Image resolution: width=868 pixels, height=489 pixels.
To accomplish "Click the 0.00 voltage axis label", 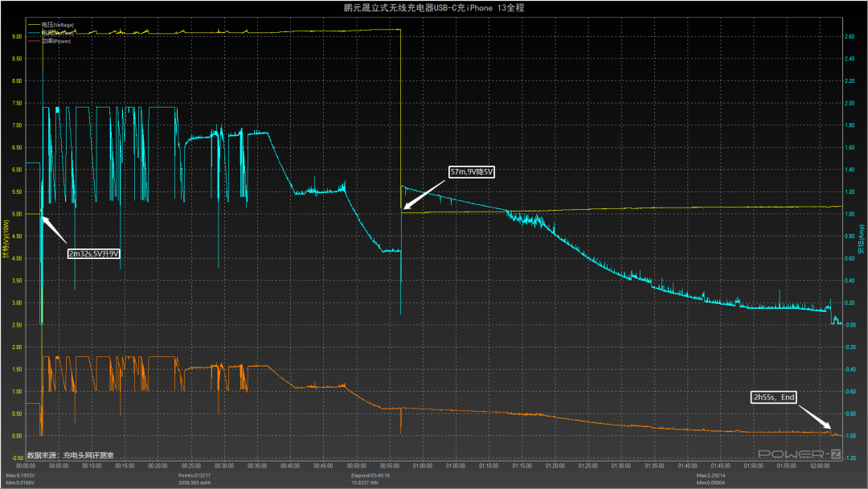I will click(x=17, y=436).
